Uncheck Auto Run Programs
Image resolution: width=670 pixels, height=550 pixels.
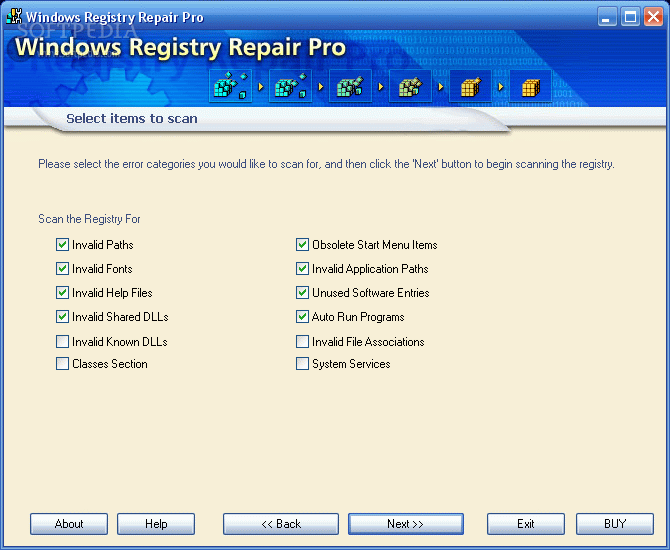[x=302, y=316]
